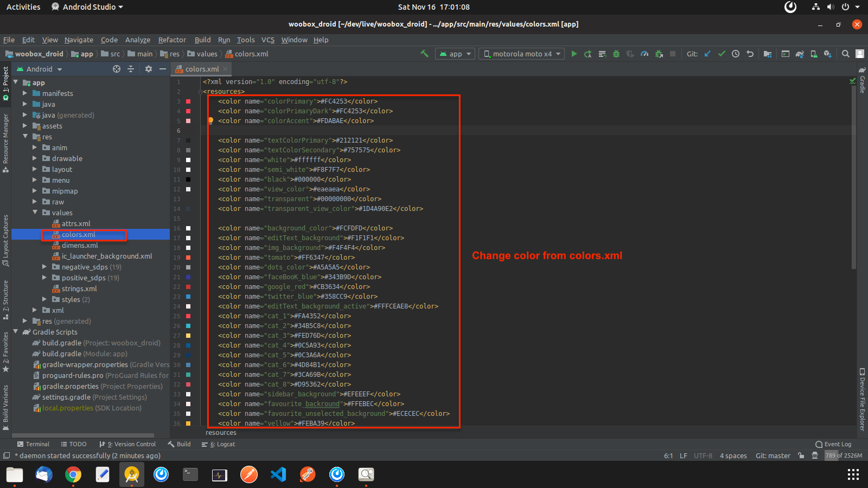This screenshot has width=868, height=488.
Task: Toggle the Z: Structure tool window
Action: [x=5, y=299]
